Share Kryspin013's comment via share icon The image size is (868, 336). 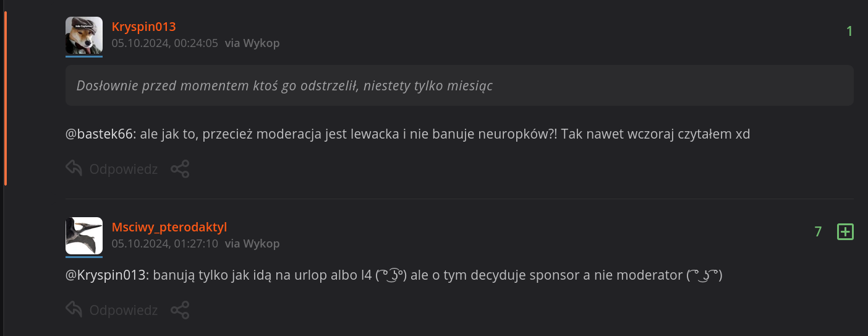pyautogui.click(x=180, y=168)
